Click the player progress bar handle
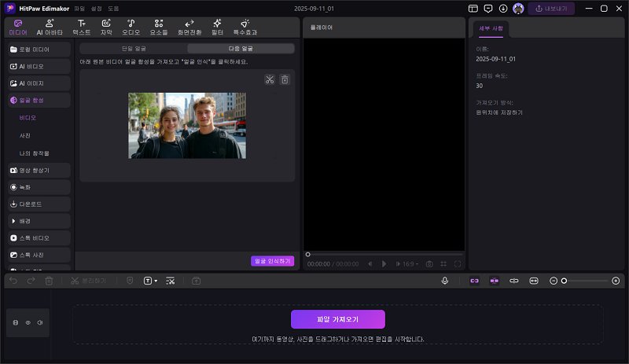The image size is (629, 364). (307, 255)
